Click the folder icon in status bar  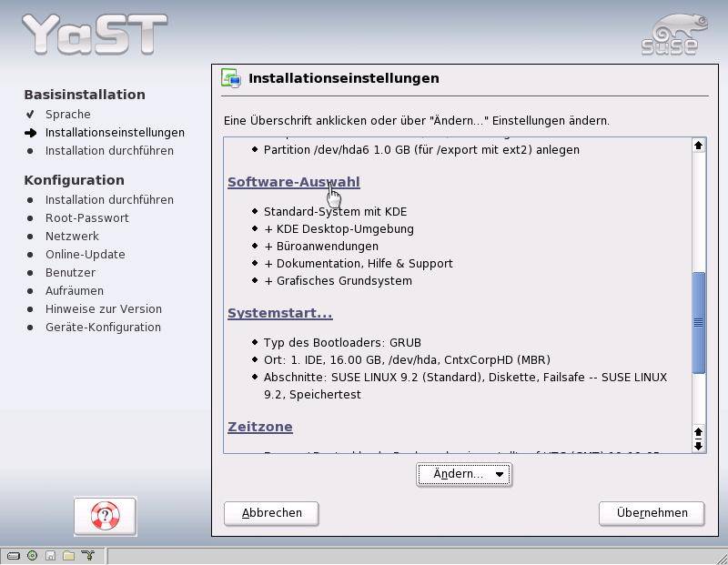click(68, 555)
